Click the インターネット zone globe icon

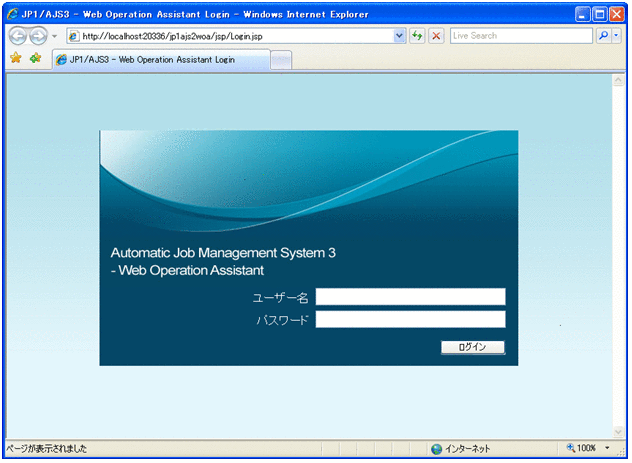coord(436,449)
